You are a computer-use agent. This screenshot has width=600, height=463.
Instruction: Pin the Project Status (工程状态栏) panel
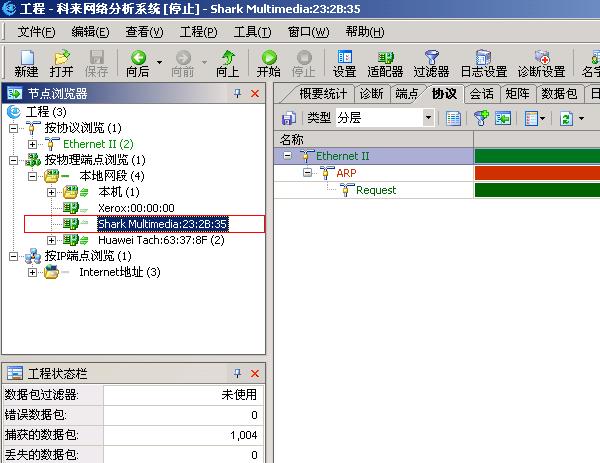(238, 373)
